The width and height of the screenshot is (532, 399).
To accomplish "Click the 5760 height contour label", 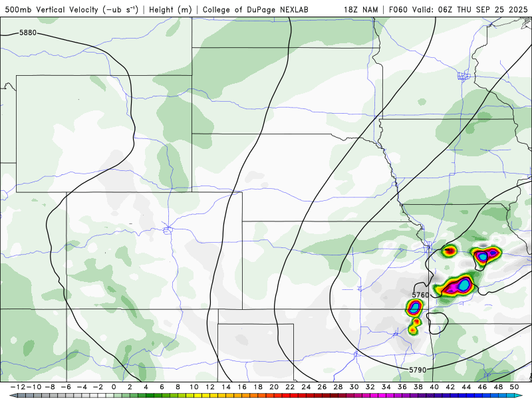I will click(x=421, y=295).
